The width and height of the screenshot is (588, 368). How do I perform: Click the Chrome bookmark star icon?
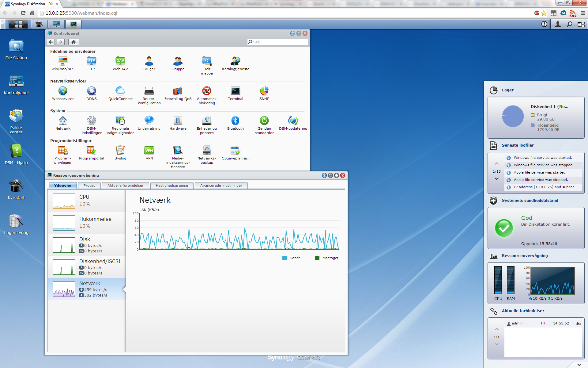point(544,13)
